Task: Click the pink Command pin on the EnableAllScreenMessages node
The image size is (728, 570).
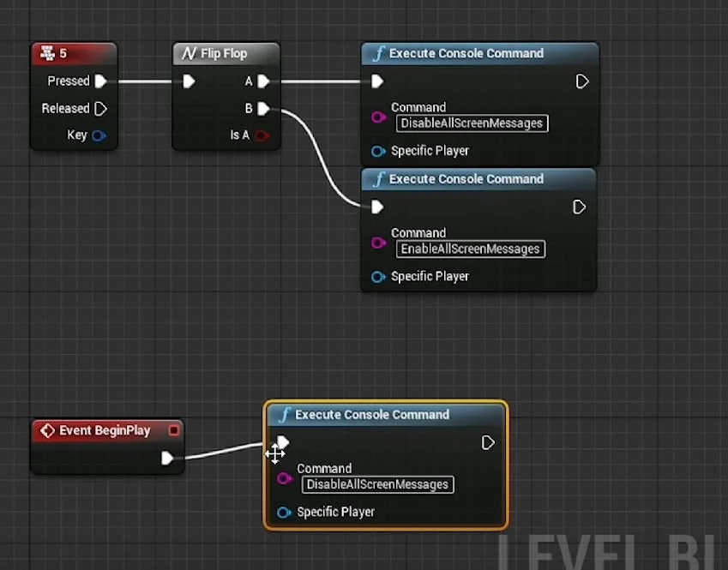Action: pos(378,243)
